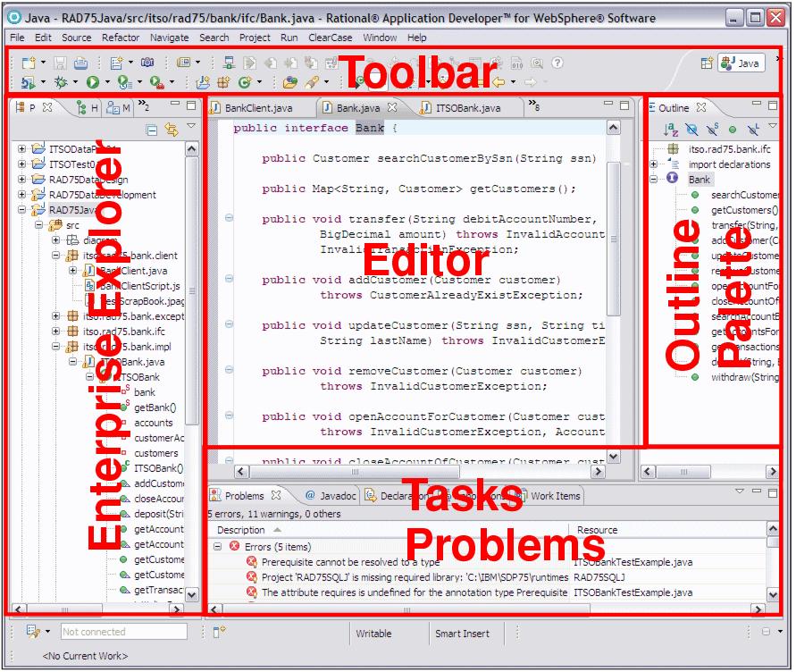Click the New Java Class icon
This screenshot has width=796, height=672.
[x=245, y=82]
